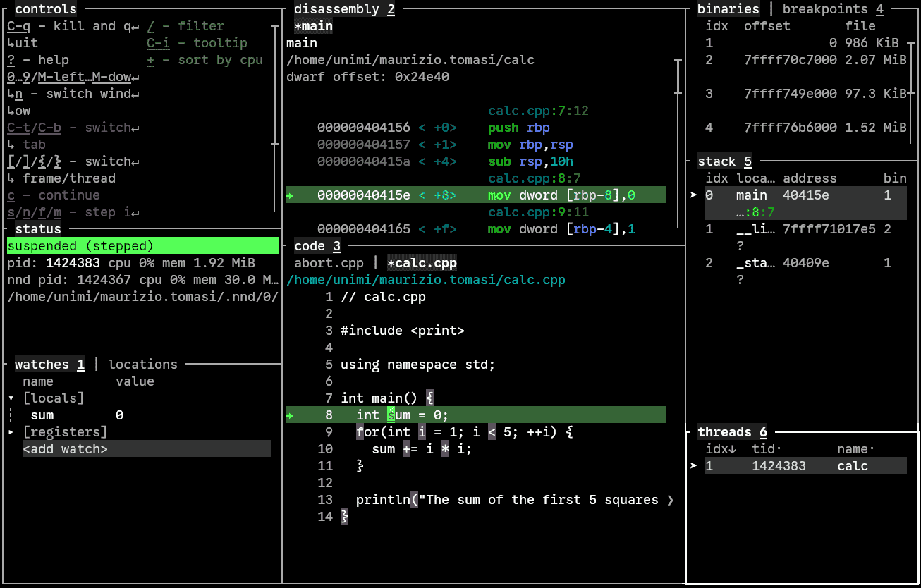Click the selected frame marker in stack panel
The image size is (921, 588).
[x=695, y=195]
